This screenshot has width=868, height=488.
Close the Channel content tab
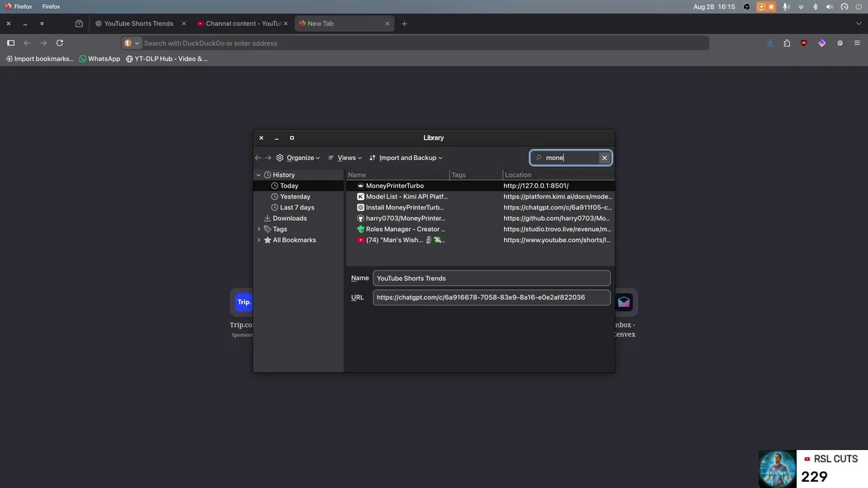tap(285, 24)
